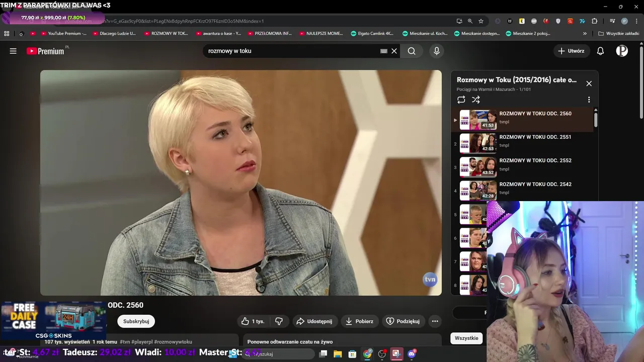
Task: Open the extensions puzzle icon
Action: point(594,21)
